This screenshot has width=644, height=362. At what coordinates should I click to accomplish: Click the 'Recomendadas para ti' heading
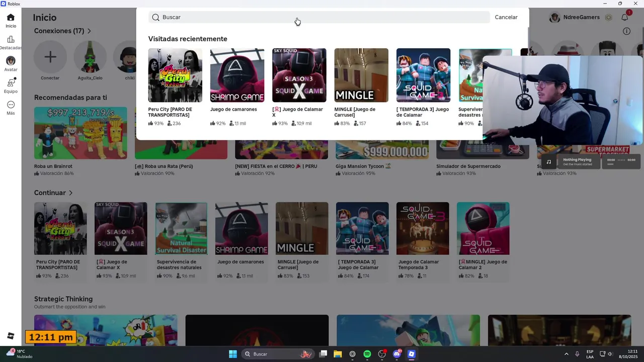click(x=70, y=98)
